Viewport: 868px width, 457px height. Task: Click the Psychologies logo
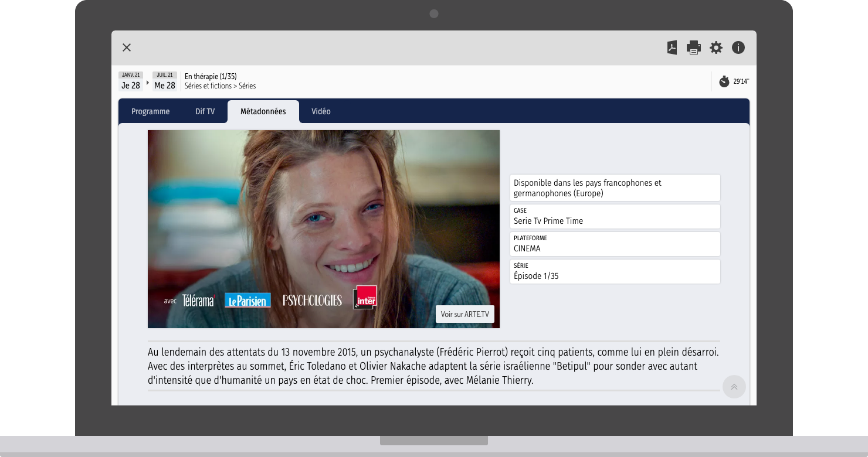(312, 301)
